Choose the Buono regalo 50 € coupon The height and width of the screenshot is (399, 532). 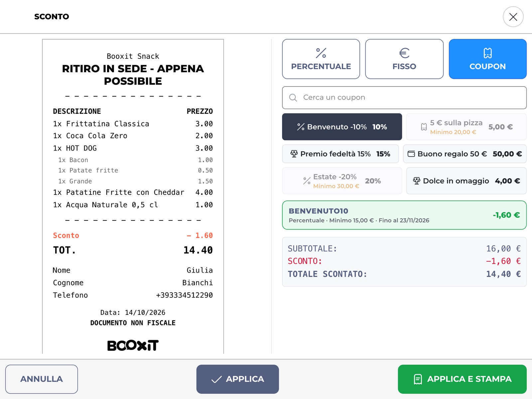point(465,154)
